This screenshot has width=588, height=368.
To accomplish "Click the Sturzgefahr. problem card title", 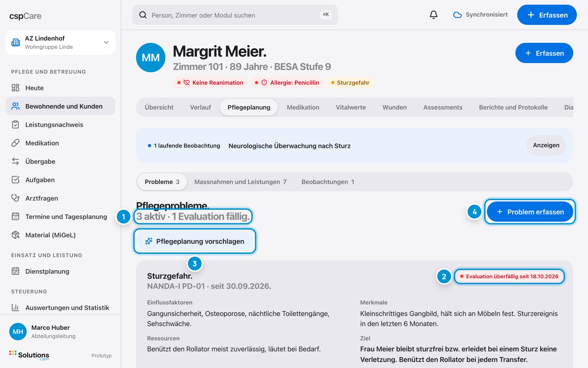I will [169, 276].
